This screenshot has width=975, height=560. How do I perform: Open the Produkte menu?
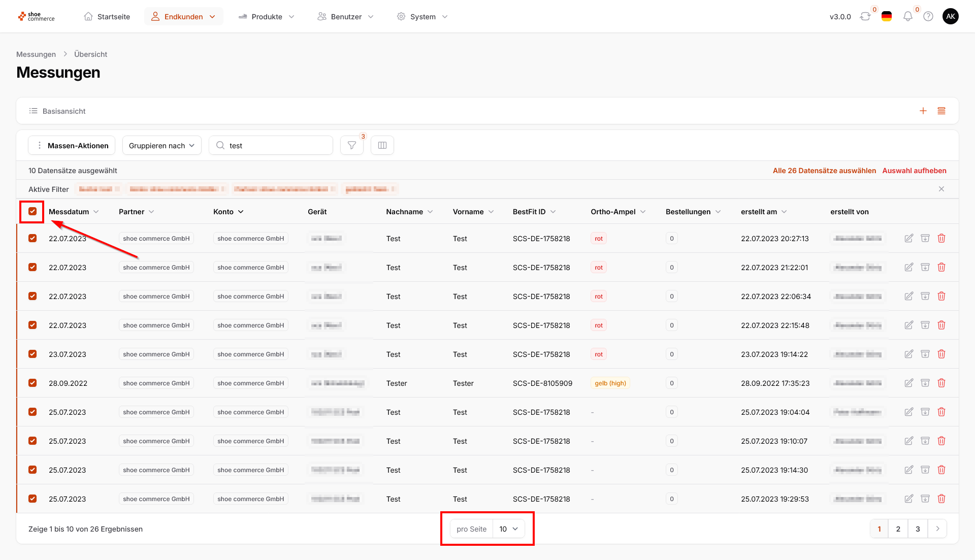267,16
